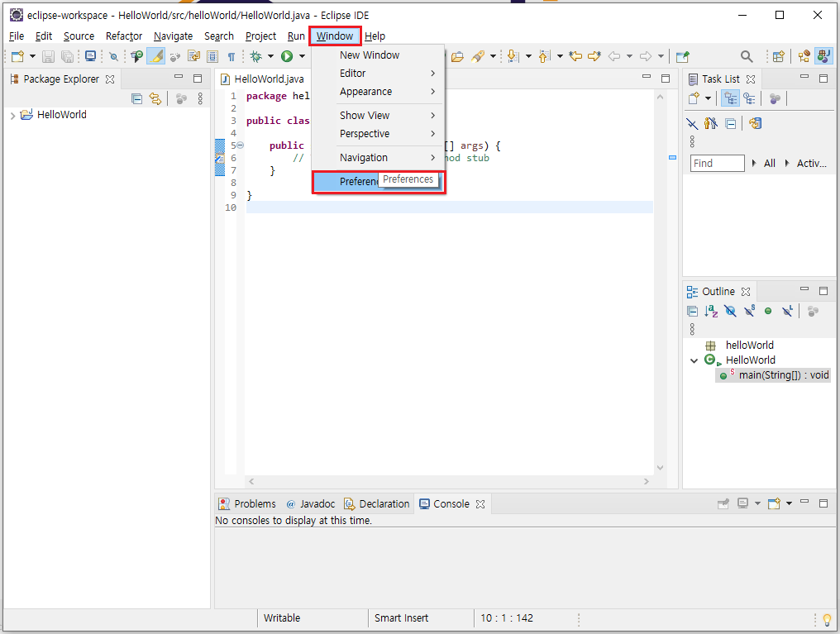Open the Source menu
Screen dimensions: 840x634
tap(79, 36)
